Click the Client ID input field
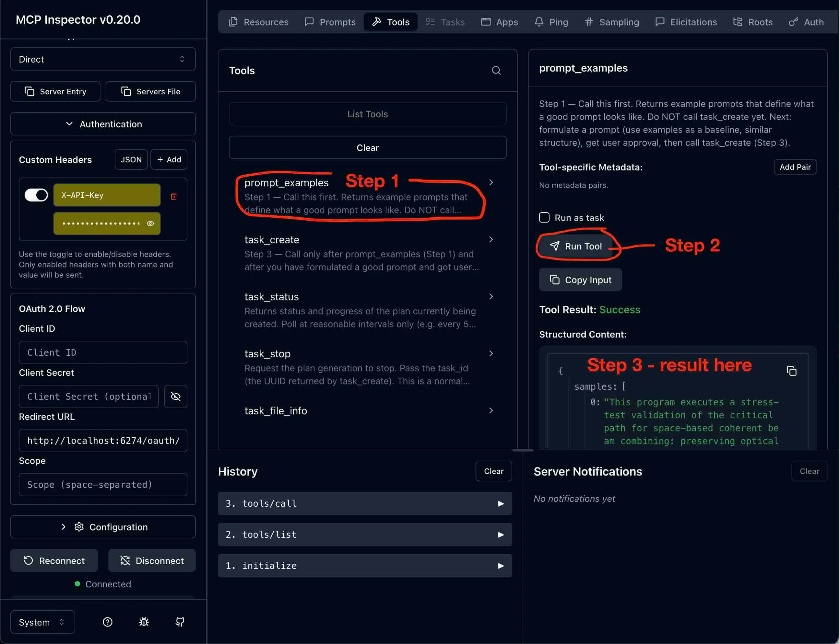Viewport: 839px width, 644px height. tap(102, 352)
